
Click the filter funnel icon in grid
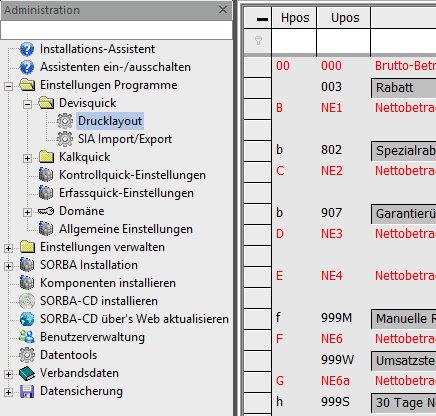pos(258,41)
